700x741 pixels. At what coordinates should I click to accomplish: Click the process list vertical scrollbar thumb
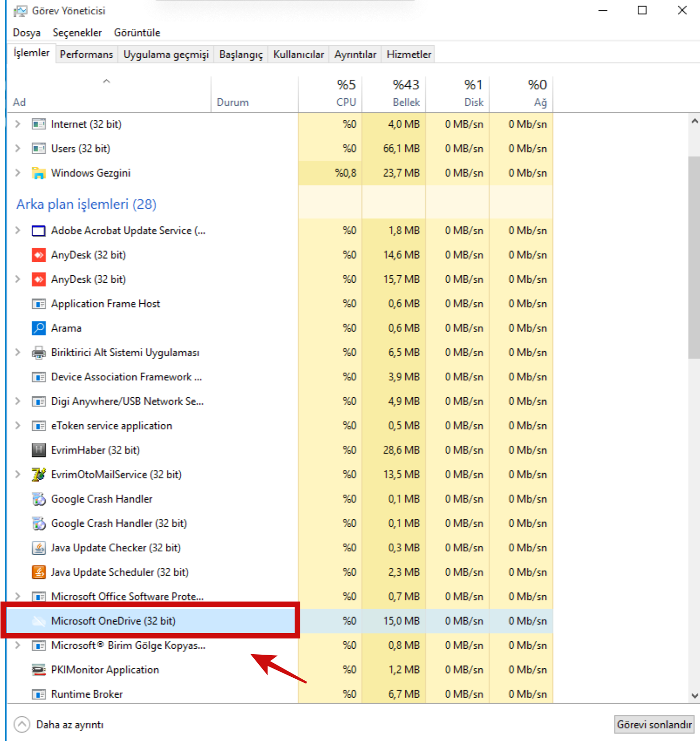pos(694,258)
